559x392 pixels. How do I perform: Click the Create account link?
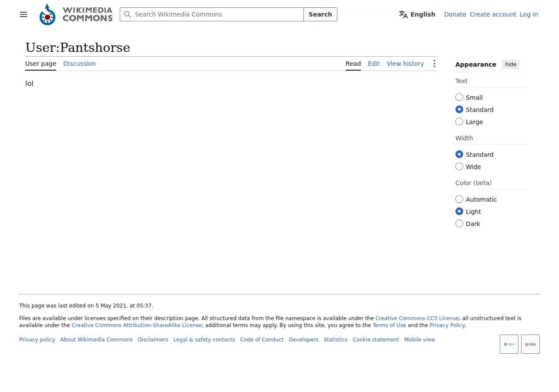pyautogui.click(x=493, y=14)
